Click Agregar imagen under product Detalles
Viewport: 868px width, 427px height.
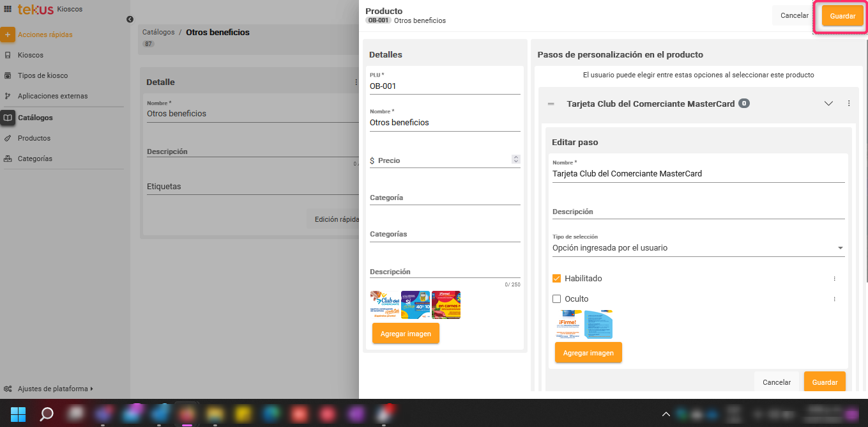(406, 334)
